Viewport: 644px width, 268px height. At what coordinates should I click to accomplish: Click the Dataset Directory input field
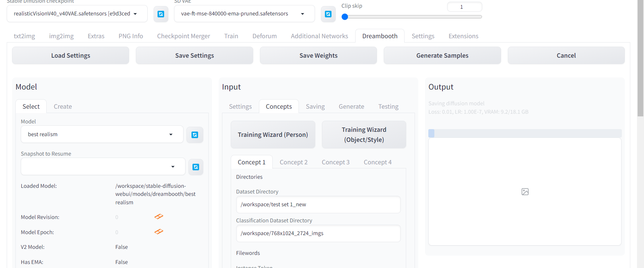(x=318, y=205)
